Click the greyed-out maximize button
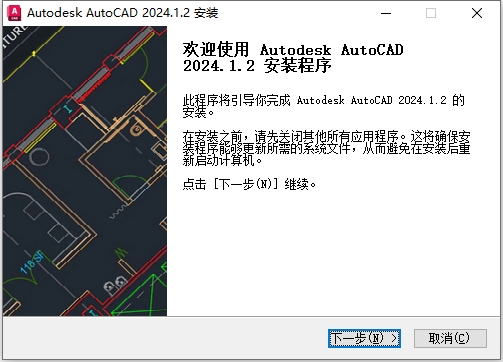This screenshot has width=503, height=362. pyautogui.click(x=431, y=13)
